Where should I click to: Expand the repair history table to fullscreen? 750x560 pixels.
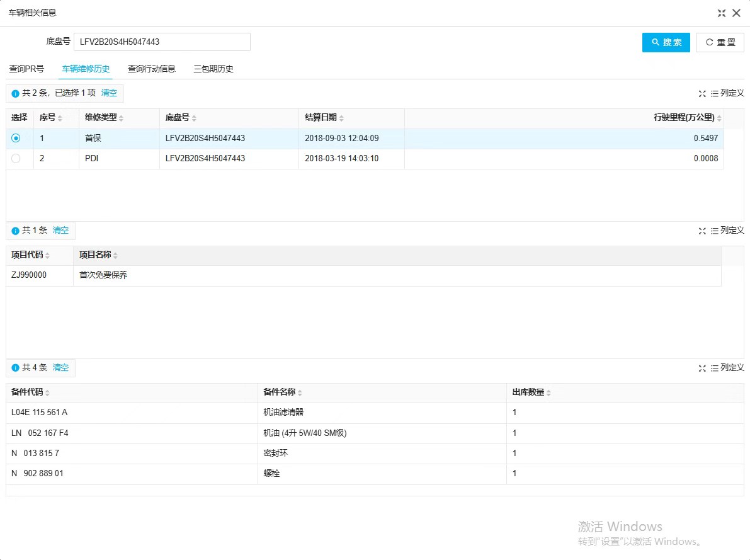[x=702, y=93]
